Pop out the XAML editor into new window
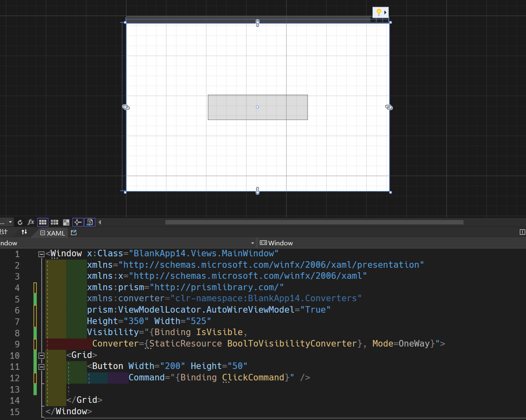526x420 pixels. 74,233
